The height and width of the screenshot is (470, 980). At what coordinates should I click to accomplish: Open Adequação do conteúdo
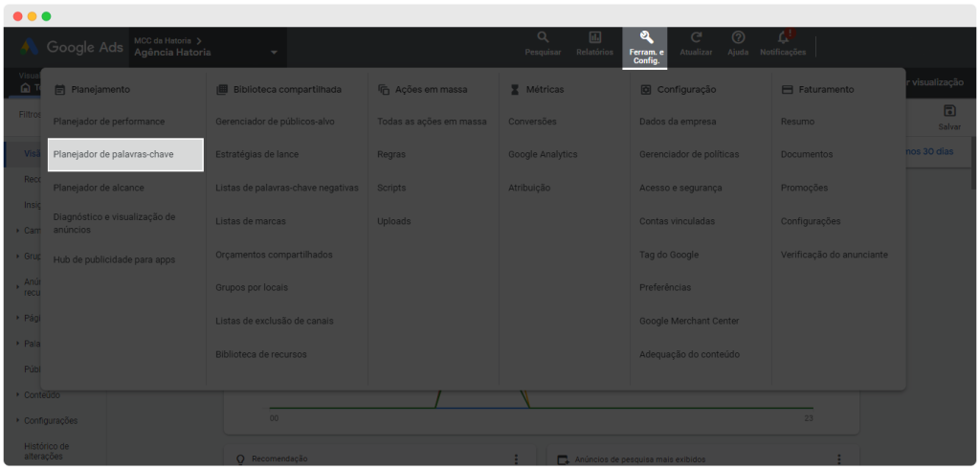point(689,354)
